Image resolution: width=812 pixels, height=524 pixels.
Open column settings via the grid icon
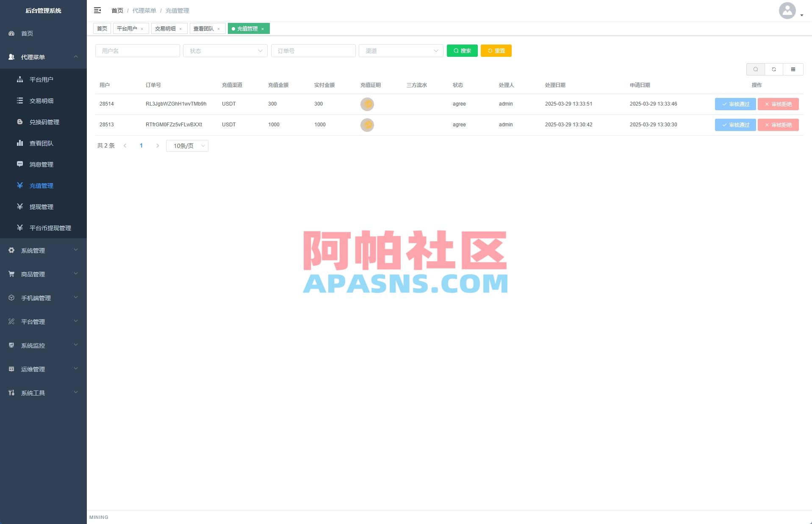click(793, 69)
